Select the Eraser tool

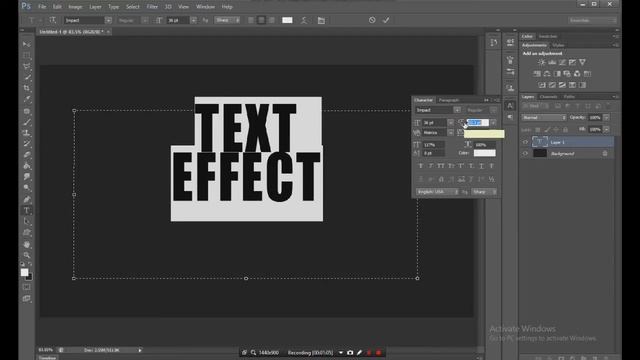27,155
